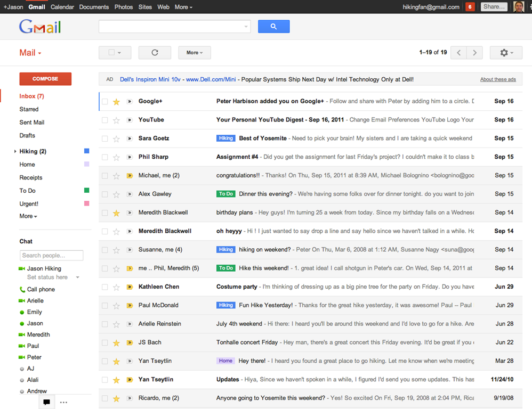This screenshot has width=532, height=409.
Task: Go to the previous page of mail
Action: (459, 53)
